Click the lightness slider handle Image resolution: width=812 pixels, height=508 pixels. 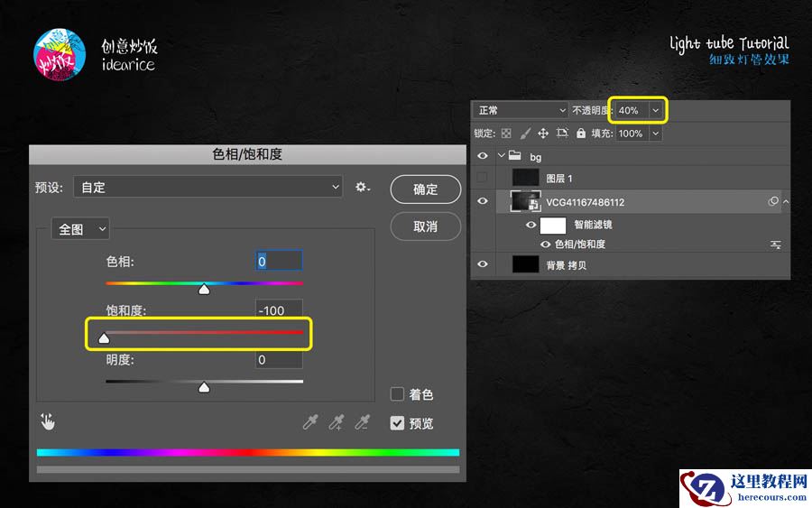coord(204,387)
